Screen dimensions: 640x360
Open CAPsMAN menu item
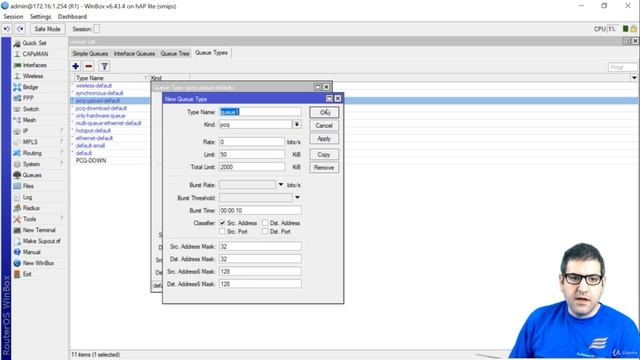35,54
